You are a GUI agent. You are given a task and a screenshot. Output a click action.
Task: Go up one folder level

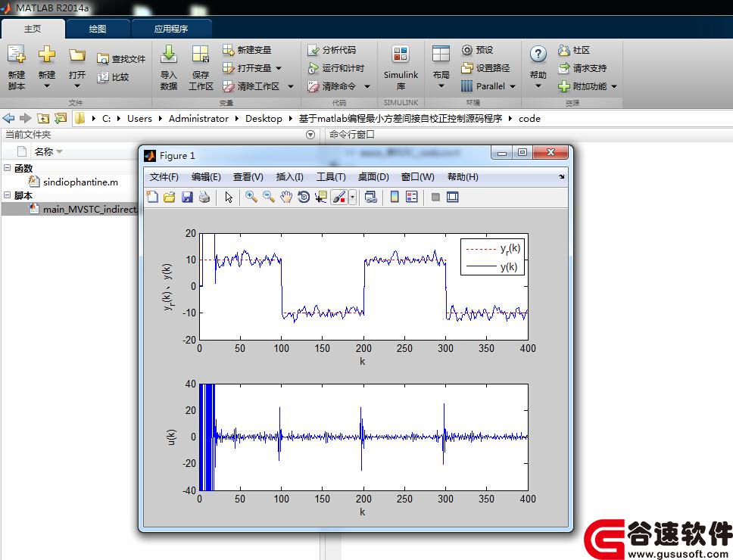[43, 118]
